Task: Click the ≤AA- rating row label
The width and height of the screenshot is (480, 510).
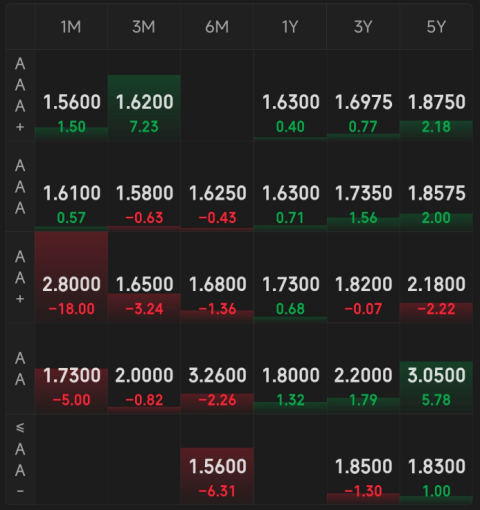Action: coord(20,459)
